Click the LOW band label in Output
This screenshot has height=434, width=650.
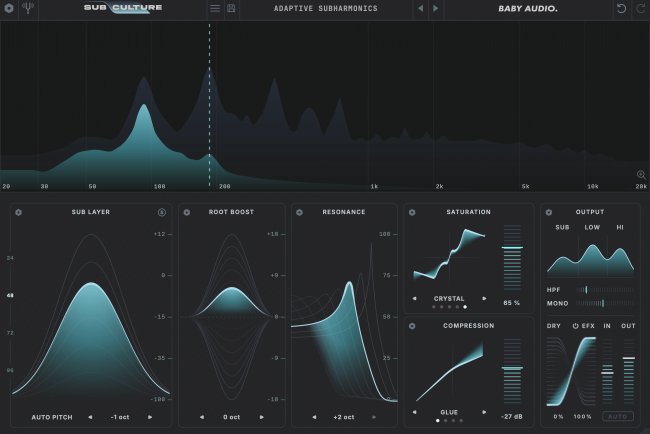[592, 227]
